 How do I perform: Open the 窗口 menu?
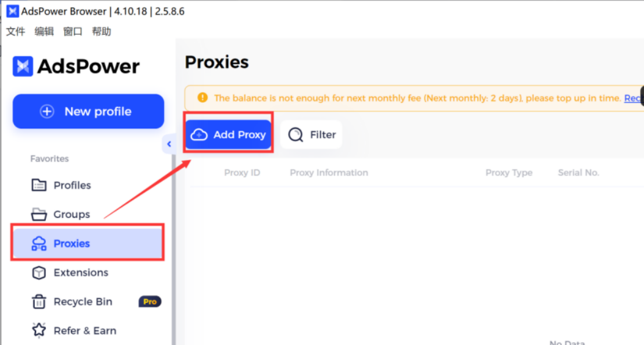tap(73, 32)
